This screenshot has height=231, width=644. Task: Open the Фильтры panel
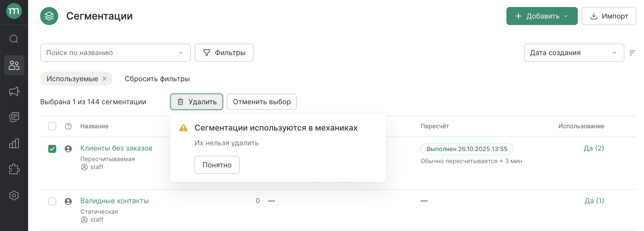224,53
